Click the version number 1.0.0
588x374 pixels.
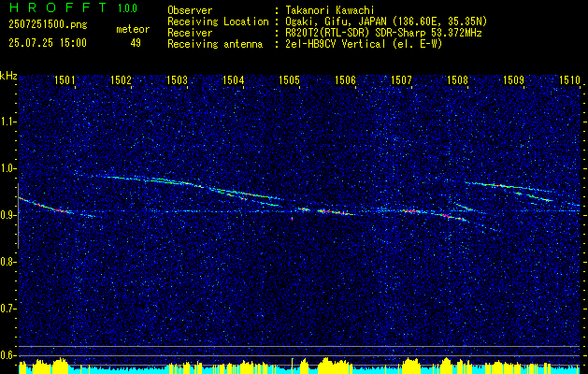tap(127, 7)
